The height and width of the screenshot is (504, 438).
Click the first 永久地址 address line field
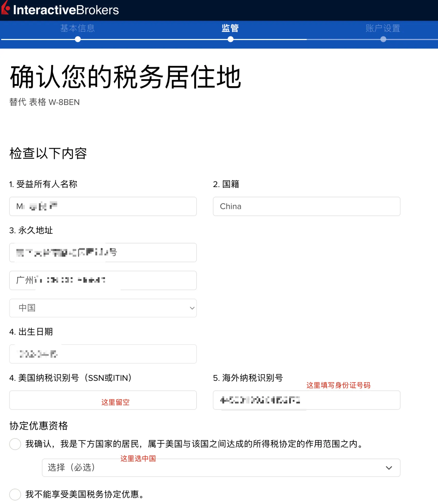(103, 252)
